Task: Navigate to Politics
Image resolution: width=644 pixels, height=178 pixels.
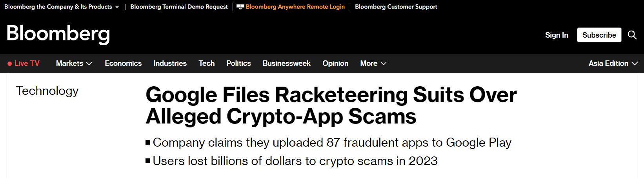Action: (238, 64)
